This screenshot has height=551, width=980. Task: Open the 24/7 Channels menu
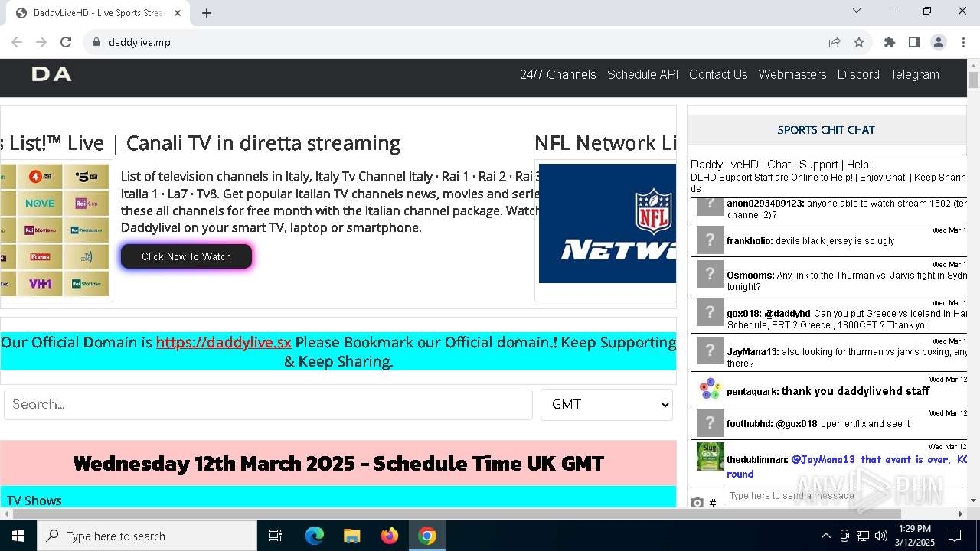coord(558,74)
